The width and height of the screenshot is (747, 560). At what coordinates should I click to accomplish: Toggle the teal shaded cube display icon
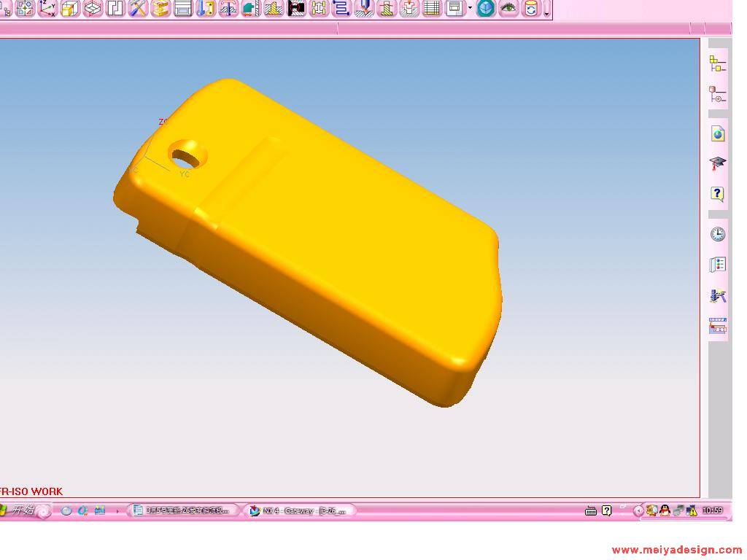[486, 9]
